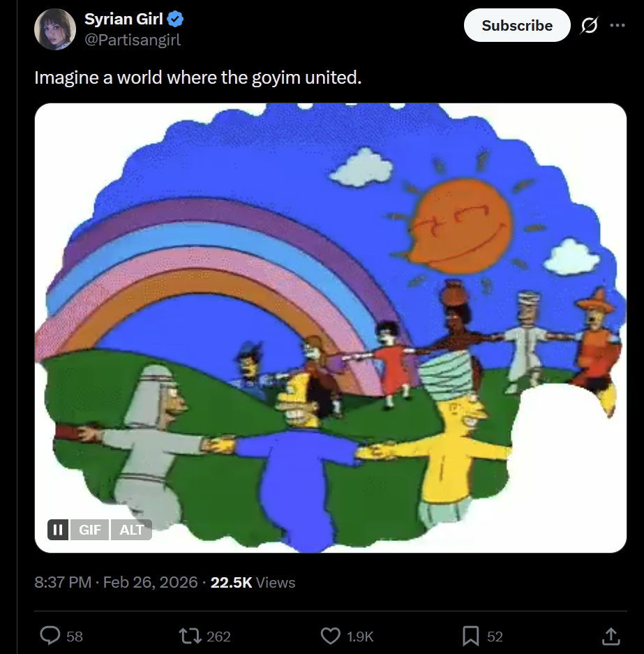The height and width of the screenshot is (654, 644).
Task: Like the post with the heart icon
Action: pyautogui.click(x=330, y=635)
